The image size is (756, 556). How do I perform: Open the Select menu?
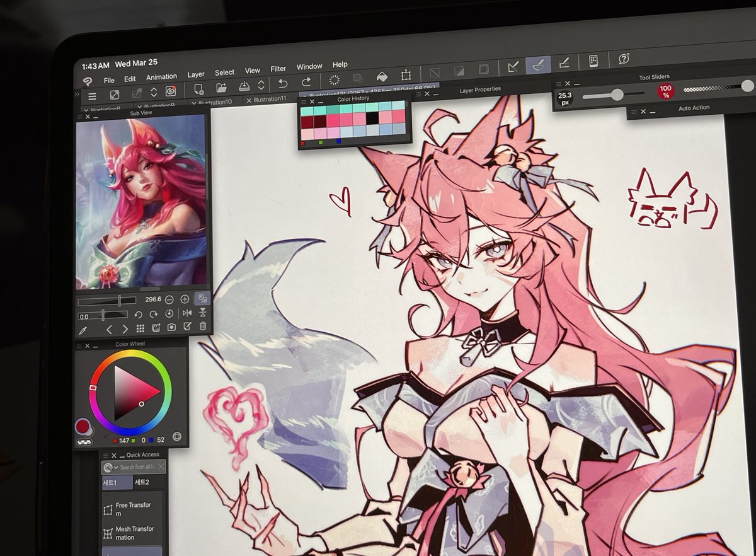click(x=224, y=72)
